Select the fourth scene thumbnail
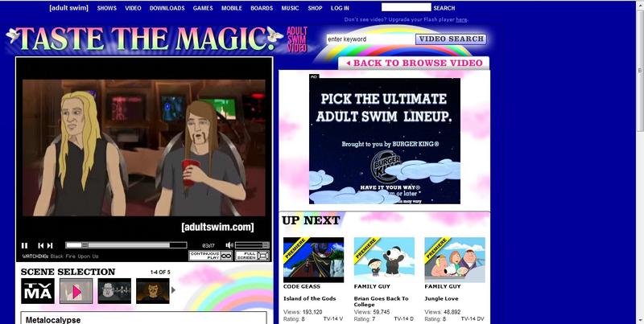644x324 pixels. tap(152, 291)
